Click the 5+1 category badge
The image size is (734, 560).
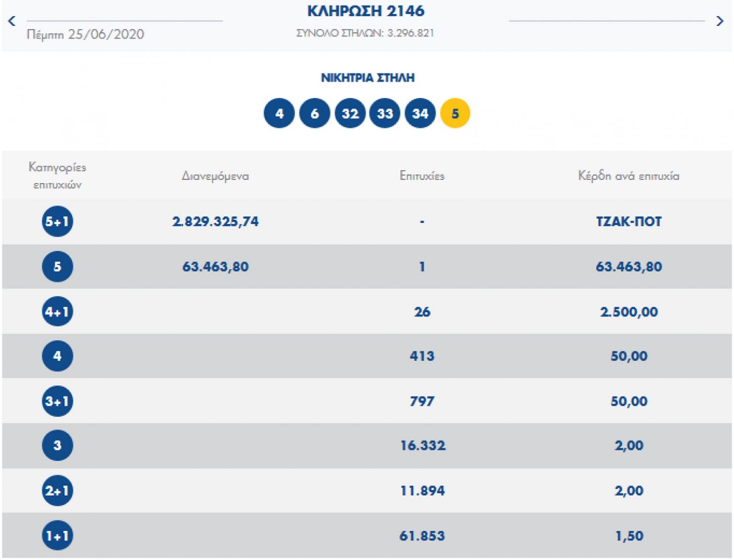pos(57,221)
